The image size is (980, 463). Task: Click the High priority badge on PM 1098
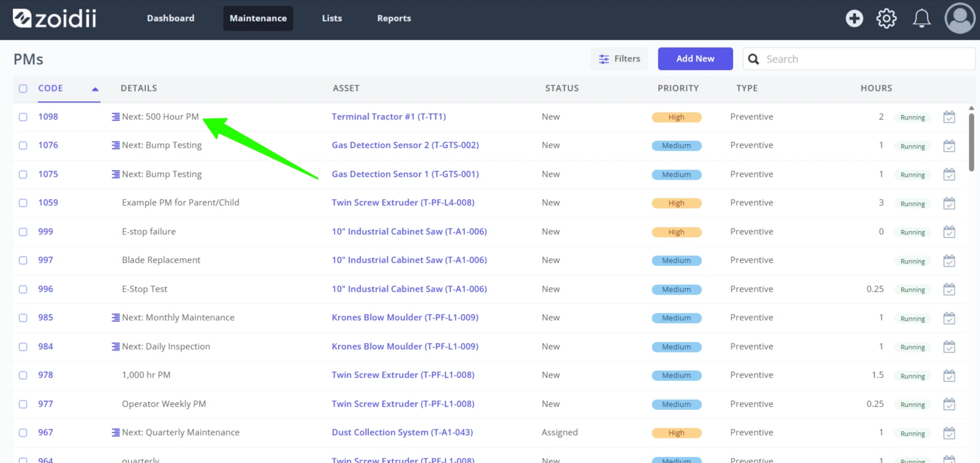tap(676, 117)
